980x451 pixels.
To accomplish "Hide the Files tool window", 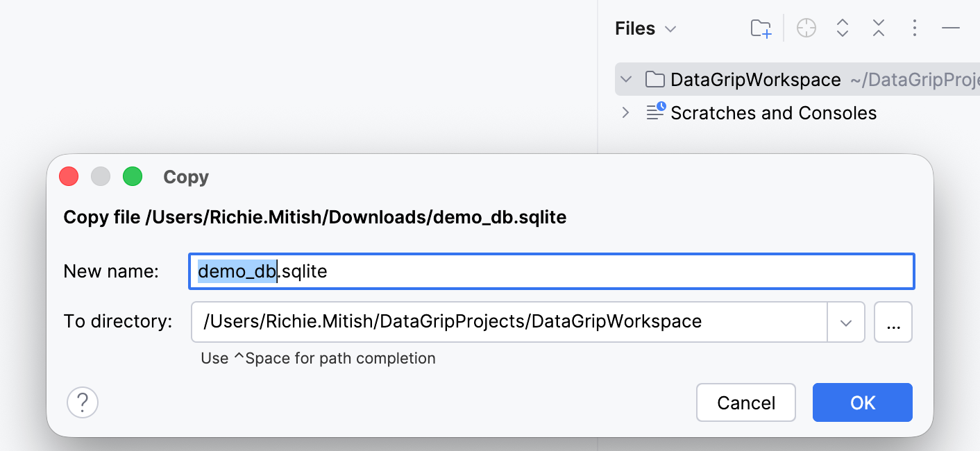I will click(x=951, y=28).
